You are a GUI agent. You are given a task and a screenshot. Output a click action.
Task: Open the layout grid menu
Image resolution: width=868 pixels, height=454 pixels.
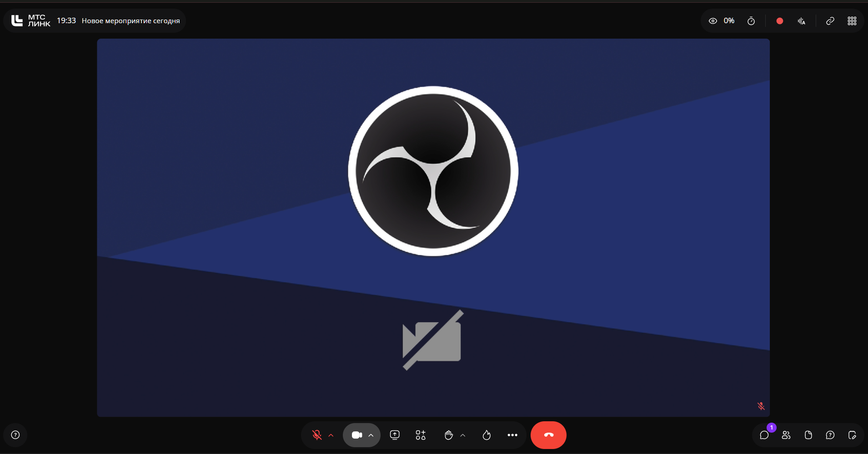852,21
